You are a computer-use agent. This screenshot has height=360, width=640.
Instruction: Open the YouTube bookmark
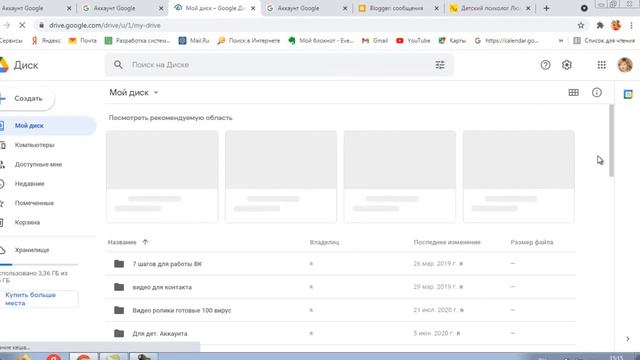(x=413, y=40)
